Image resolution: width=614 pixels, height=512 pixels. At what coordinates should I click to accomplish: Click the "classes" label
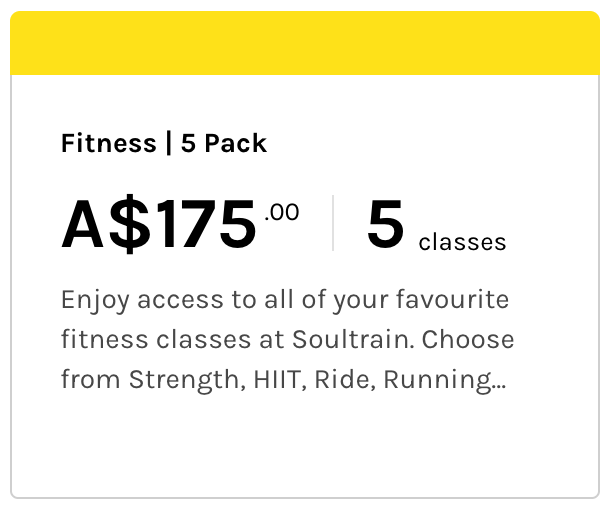pyautogui.click(x=462, y=242)
